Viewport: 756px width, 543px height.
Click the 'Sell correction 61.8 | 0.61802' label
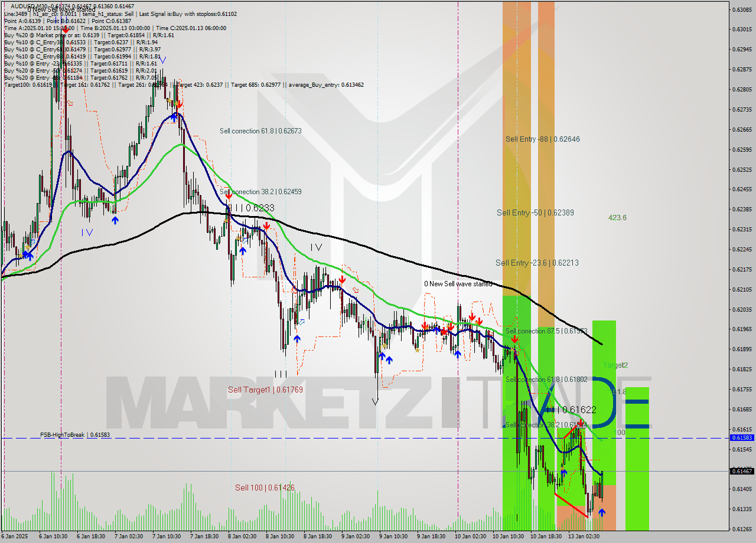tap(546, 380)
